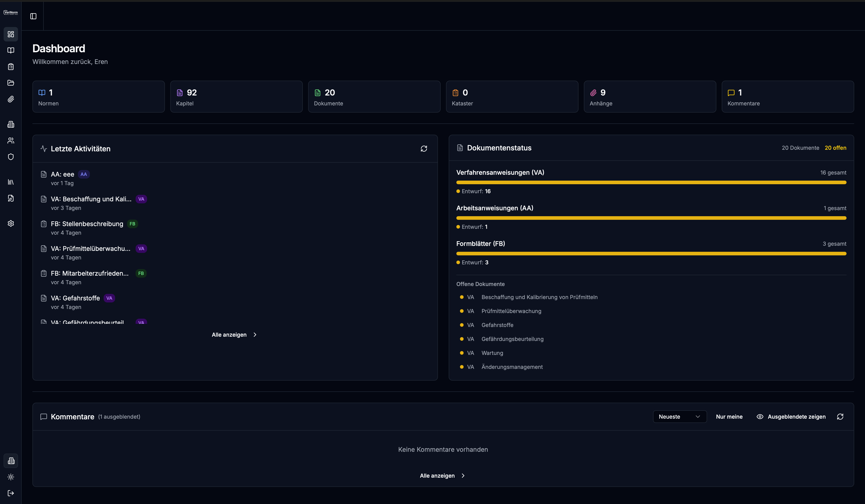Toggle Ausgeblendete zeigen eye option

coord(791,417)
